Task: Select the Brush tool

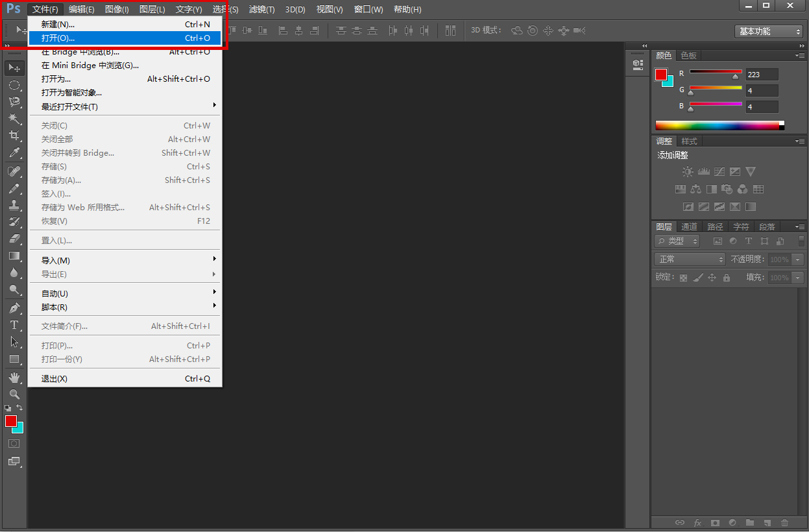Action: point(14,188)
